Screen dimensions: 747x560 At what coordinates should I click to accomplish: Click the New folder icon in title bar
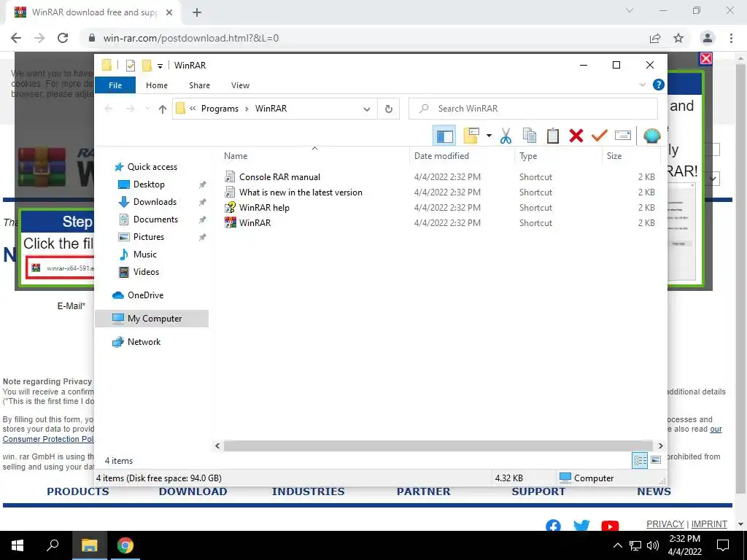tap(147, 65)
